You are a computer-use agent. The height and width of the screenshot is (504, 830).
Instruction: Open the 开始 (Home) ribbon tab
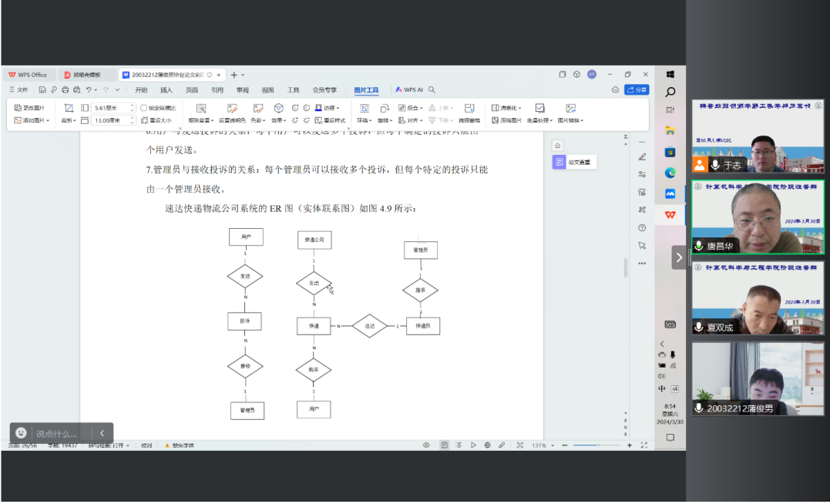click(141, 90)
